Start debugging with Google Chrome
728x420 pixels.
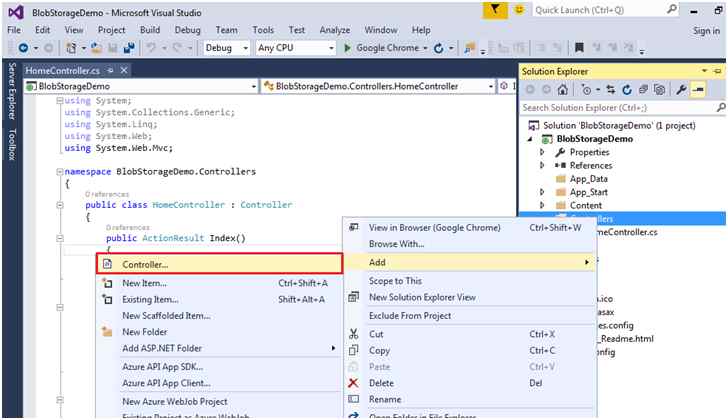click(382, 48)
